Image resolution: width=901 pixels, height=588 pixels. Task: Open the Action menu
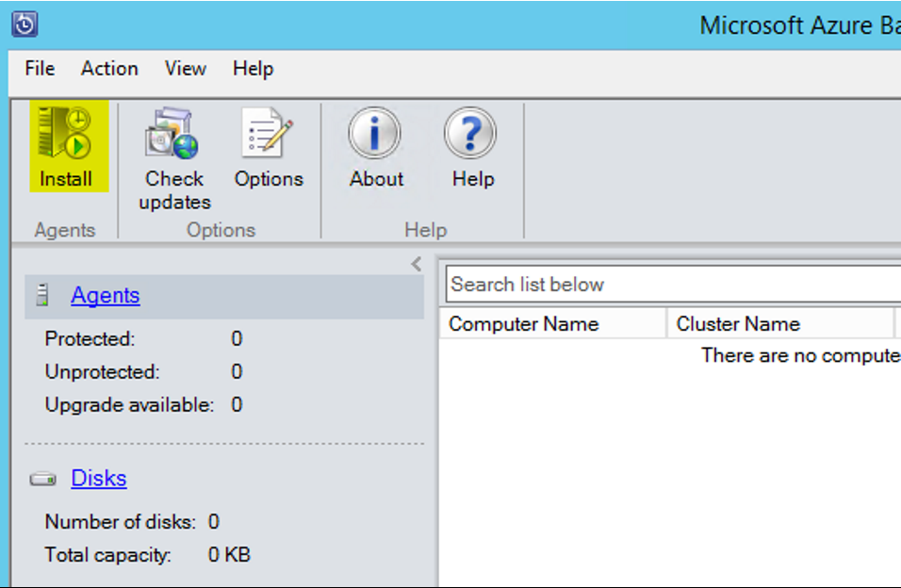109,69
